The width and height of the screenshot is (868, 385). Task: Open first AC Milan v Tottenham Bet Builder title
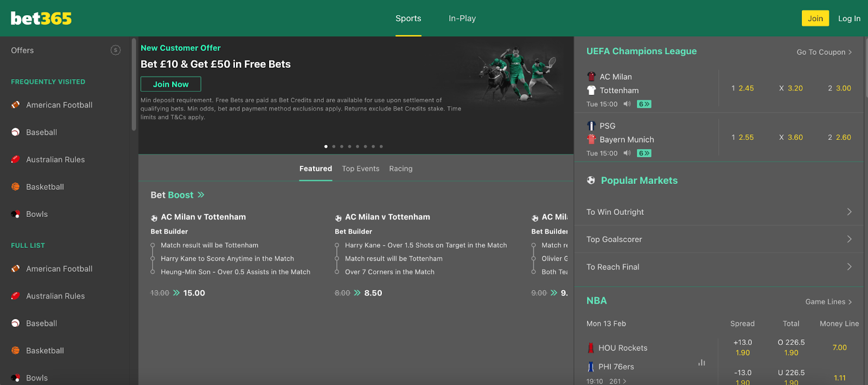pos(203,217)
